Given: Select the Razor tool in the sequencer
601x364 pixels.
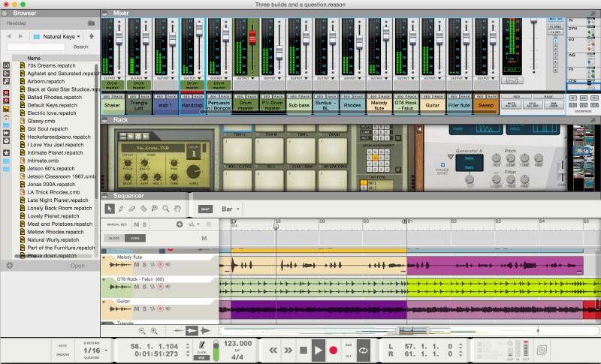Looking at the screenshot, I should click(x=143, y=208).
